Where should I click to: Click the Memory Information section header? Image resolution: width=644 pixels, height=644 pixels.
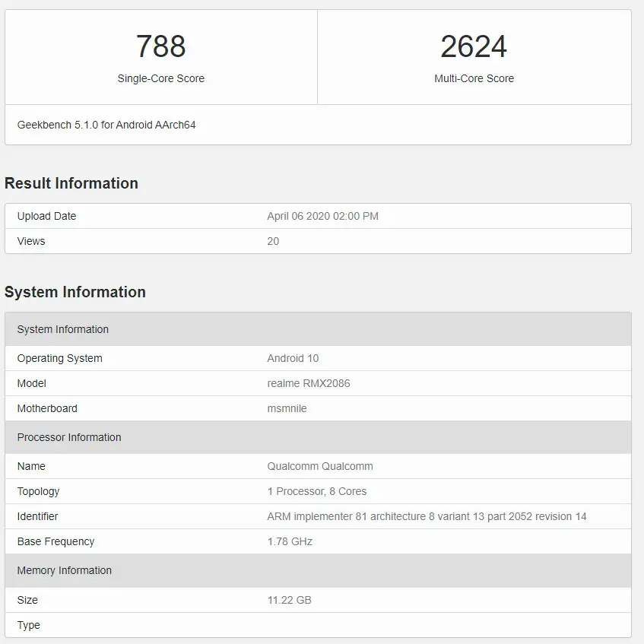pos(318,570)
